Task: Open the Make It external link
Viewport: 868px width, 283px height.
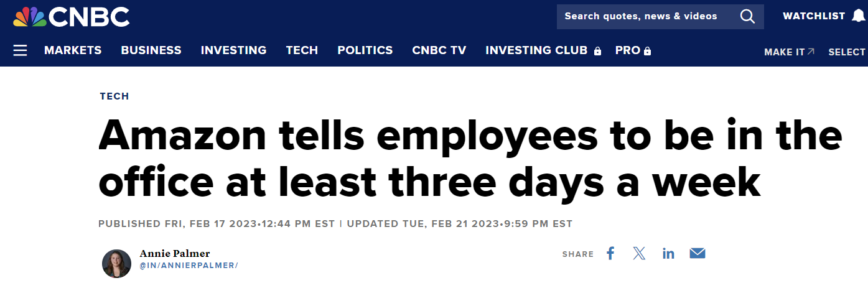Action: click(x=789, y=52)
